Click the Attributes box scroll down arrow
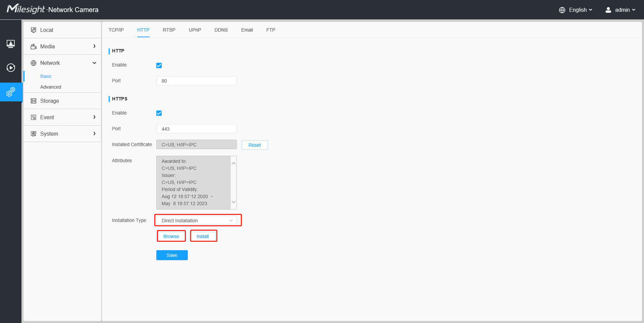The image size is (644, 323). [x=234, y=202]
